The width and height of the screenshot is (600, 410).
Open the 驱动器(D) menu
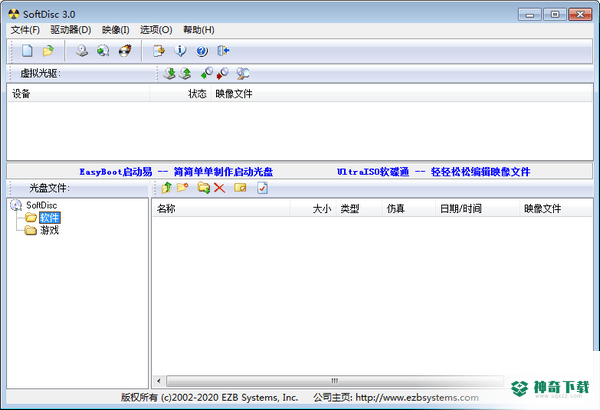(70, 30)
